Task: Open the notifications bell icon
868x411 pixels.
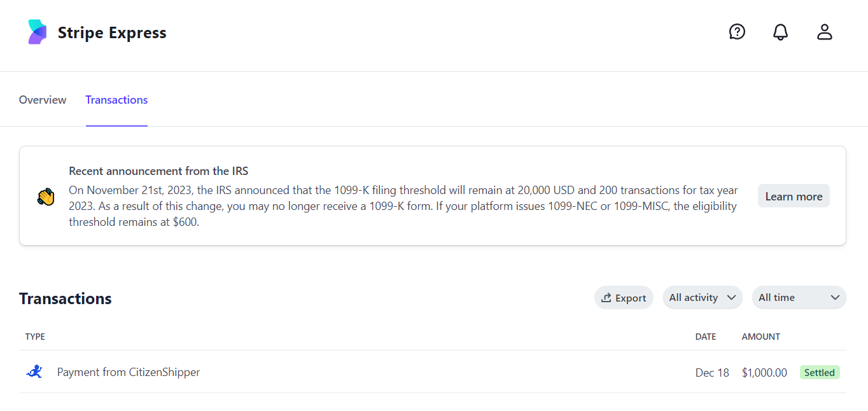Action: coord(781,32)
